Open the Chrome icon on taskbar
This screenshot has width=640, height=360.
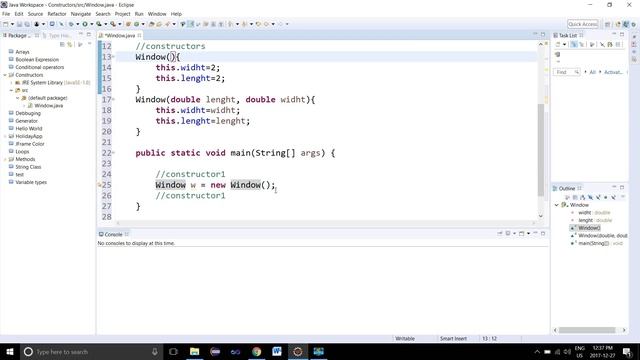(x=256, y=351)
